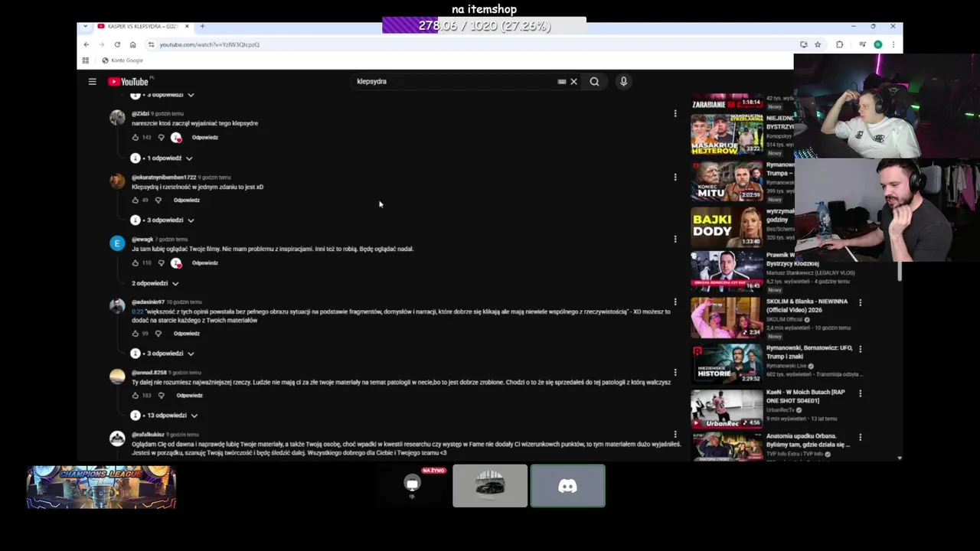Go back in the browser

(86, 44)
